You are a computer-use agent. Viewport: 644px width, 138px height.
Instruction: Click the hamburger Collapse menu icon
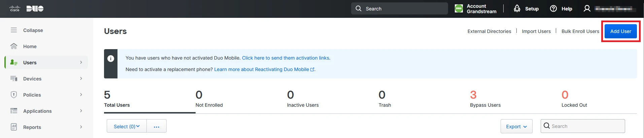[x=14, y=30]
